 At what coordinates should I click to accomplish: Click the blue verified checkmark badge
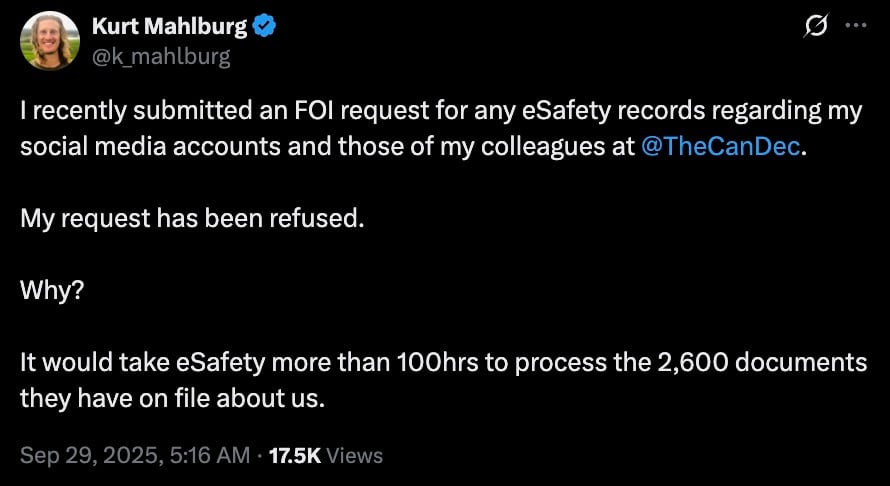point(263,27)
